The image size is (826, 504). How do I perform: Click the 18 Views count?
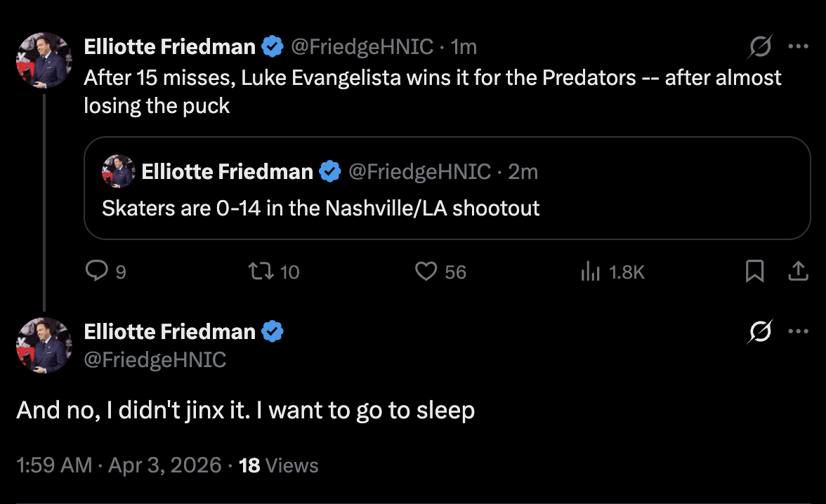click(x=279, y=465)
